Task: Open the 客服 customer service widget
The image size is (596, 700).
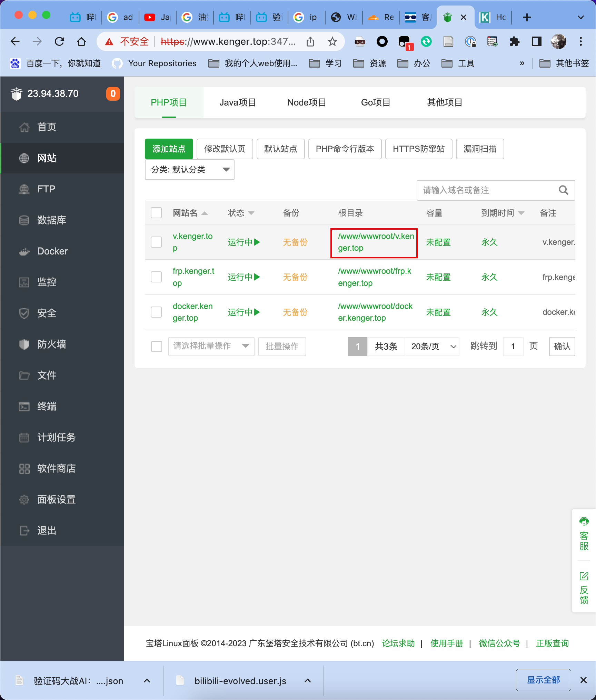Action: click(584, 534)
